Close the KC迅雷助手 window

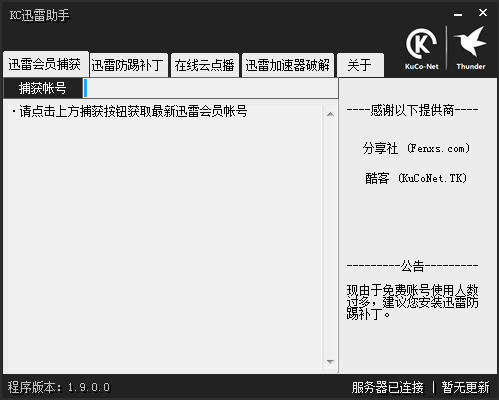[483, 13]
